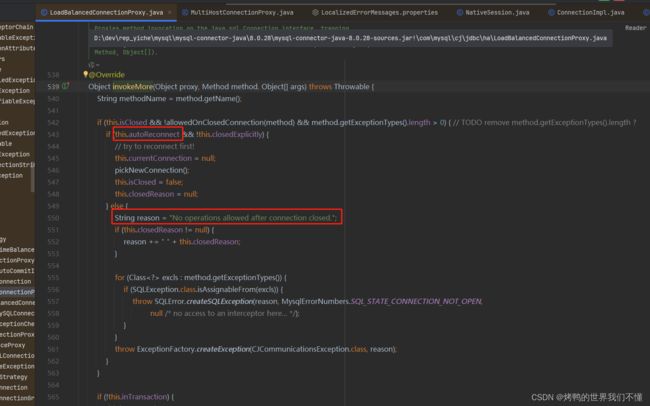Click the pickNewConnection() call

[152, 170]
